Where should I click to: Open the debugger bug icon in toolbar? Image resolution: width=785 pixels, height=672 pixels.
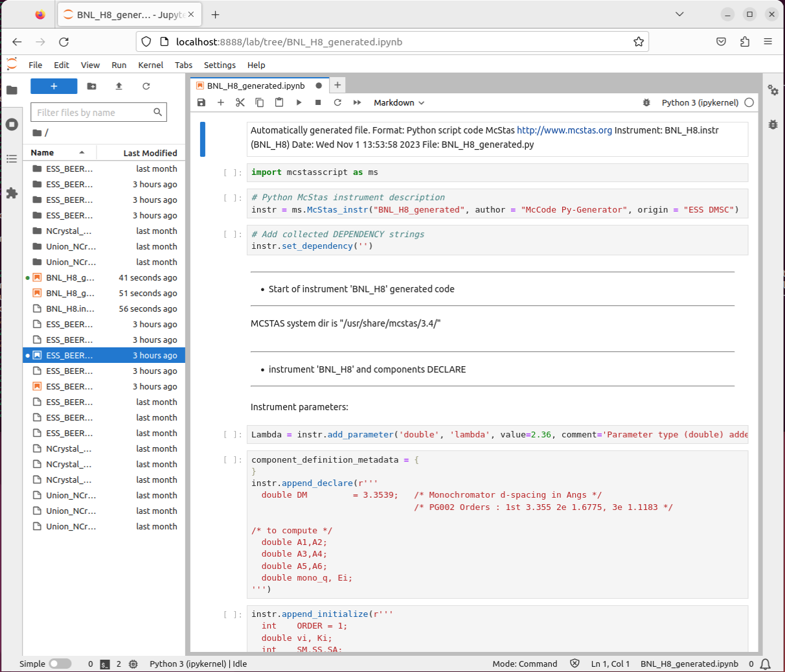(x=646, y=102)
